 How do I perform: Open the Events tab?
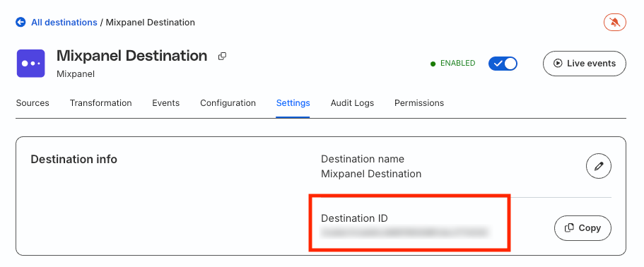tap(166, 103)
